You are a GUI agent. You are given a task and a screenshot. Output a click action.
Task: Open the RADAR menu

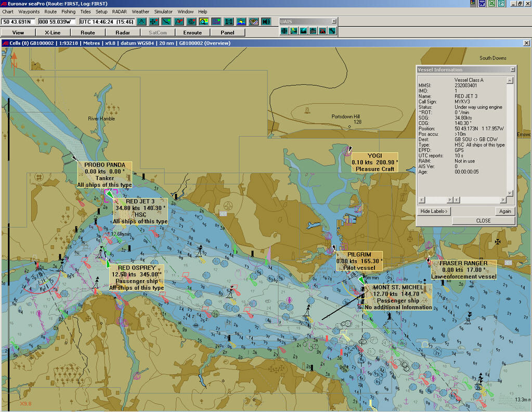120,11
